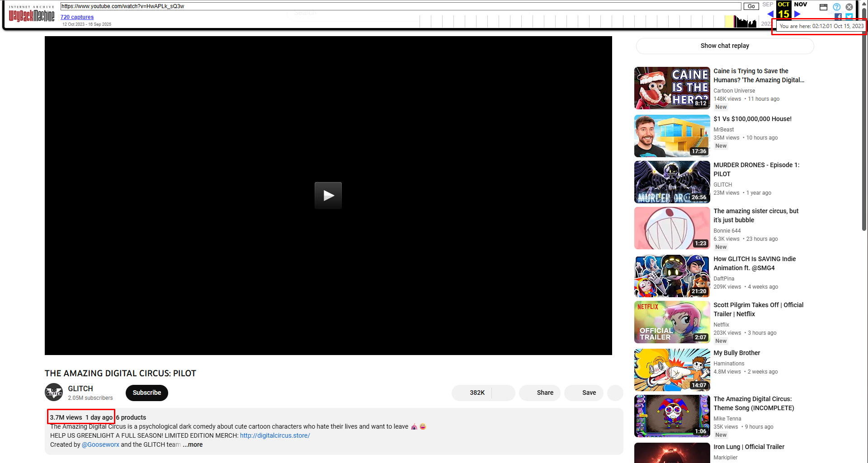This screenshot has width=868, height=463.
Task: Click the 6 products label
Action: (131, 417)
